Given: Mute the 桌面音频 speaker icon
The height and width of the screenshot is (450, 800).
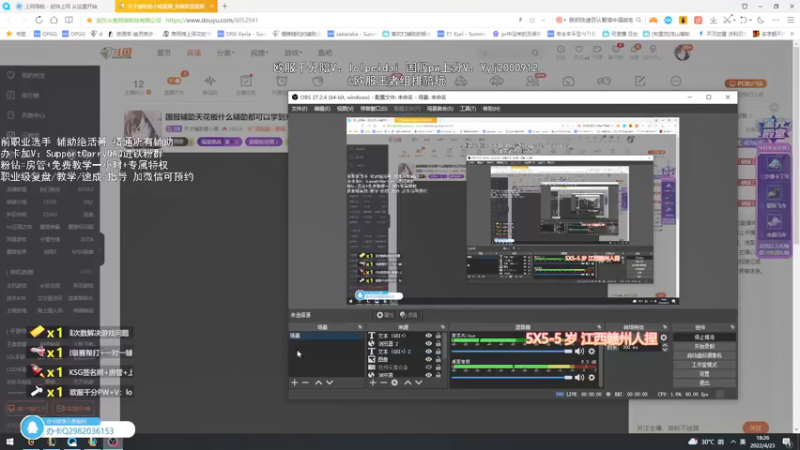Looking at the screenshot, I should click(x=580, y=378).
